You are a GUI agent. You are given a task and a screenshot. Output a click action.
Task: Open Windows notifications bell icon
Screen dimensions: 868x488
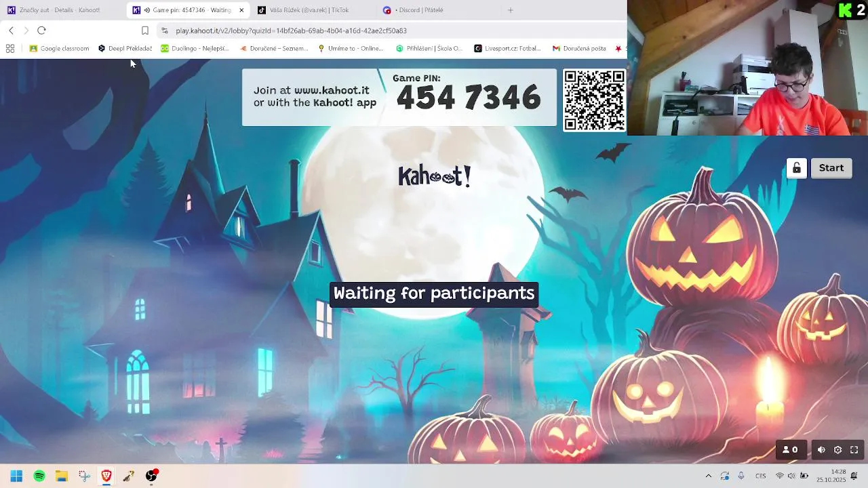pyautogui.click(x=854, y=476)
